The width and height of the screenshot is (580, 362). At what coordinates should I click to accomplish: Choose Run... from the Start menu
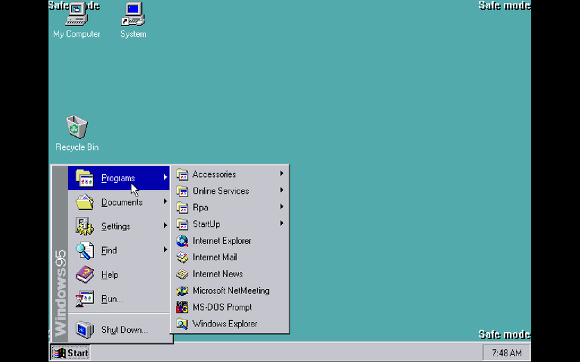tap(119, 299)
